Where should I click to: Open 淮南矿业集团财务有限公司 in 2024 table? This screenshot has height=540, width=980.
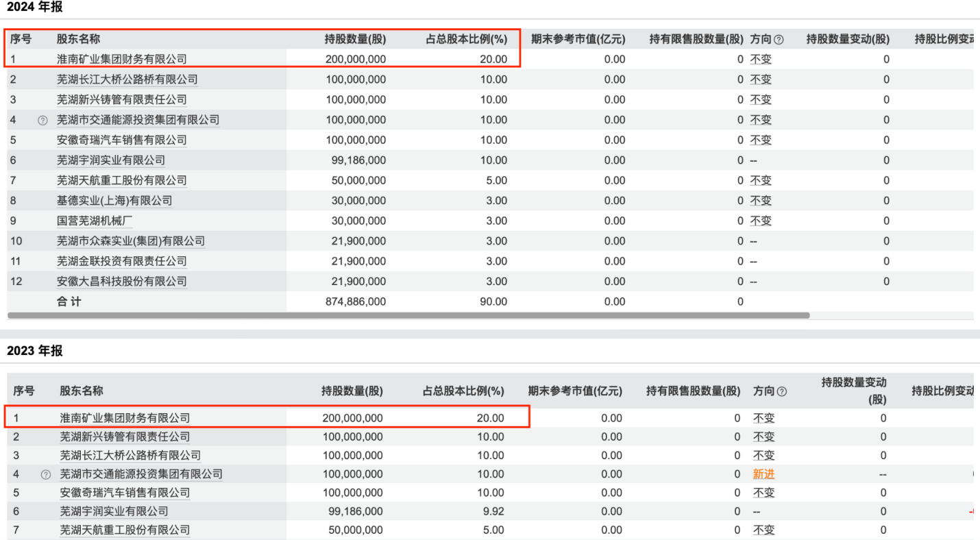tap(121, 59)
